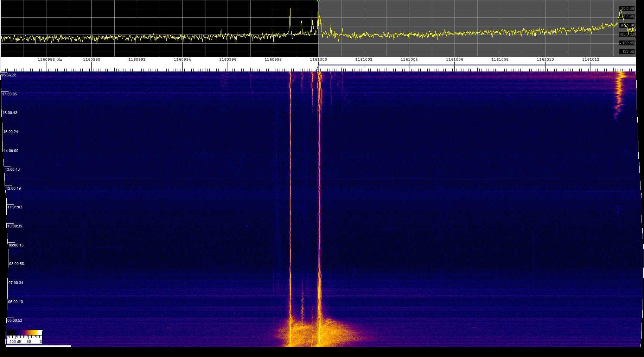Click the 1161008 frequency axis label
Image resolution: width=644 pixels, height=357 pixels.
[x=500, y=60]
